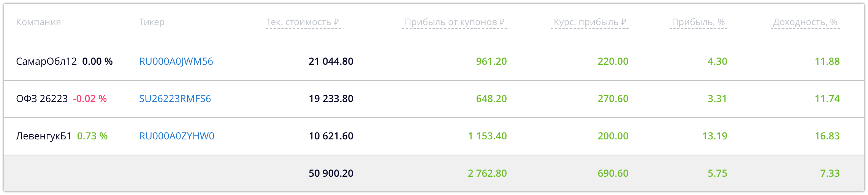Click the -0.02 % change for ОФЗ 26223

90,99
